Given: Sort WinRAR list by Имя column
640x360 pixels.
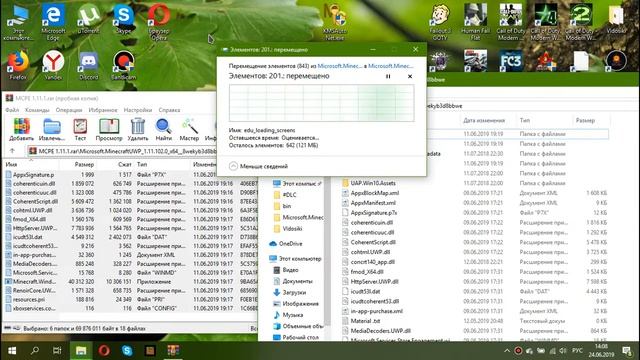Looking at the screenshot, I should [x=11, y=164].
